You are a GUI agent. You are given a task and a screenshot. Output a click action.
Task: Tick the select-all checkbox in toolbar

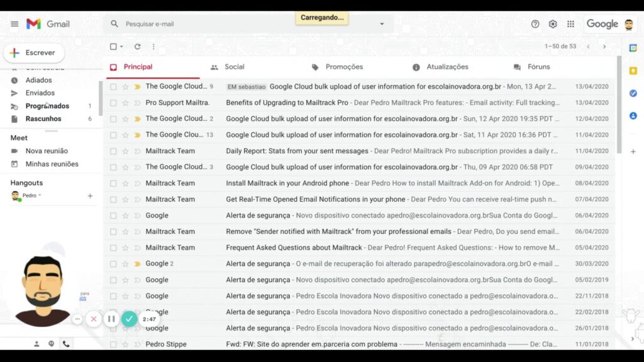pos(113,47)
